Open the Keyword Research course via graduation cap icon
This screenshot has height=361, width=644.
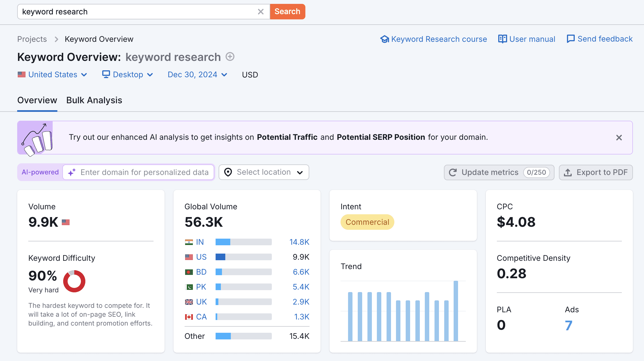coord(385,39)
